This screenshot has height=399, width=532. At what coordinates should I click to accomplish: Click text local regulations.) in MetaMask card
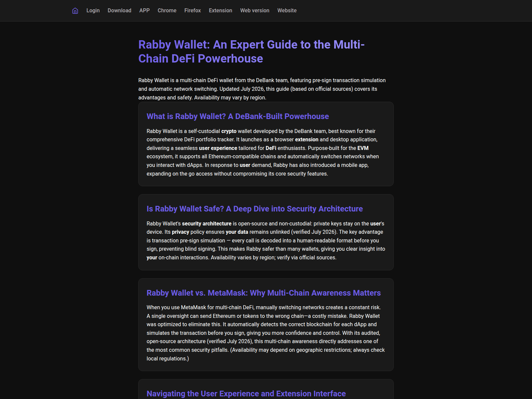[168, 359]
